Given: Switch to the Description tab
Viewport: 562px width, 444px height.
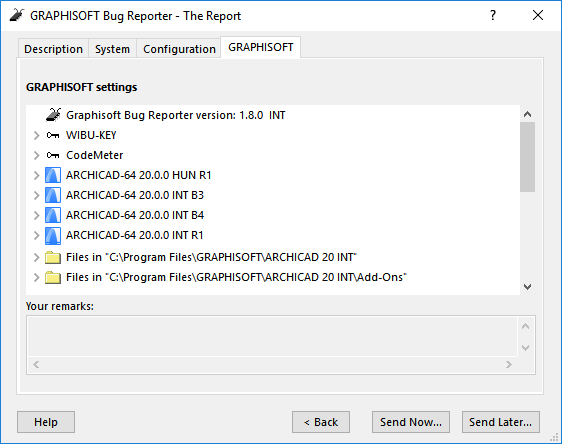Looking at the screenshot, I should [x=53, y=49].
